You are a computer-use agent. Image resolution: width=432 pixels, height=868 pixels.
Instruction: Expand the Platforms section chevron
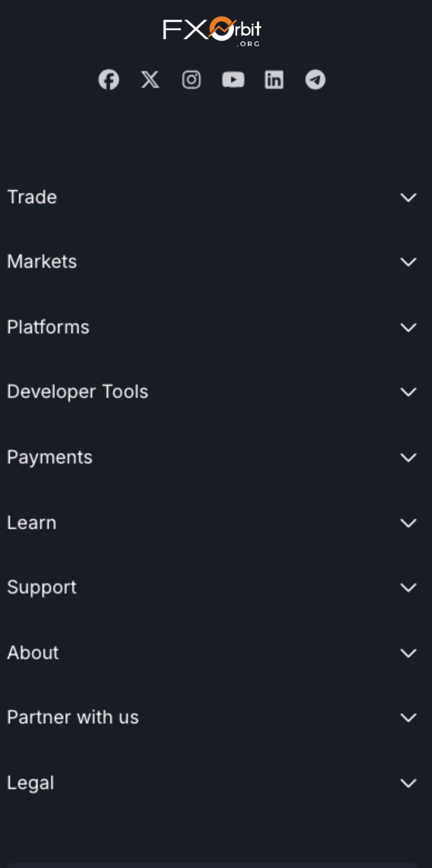[408, 328]
